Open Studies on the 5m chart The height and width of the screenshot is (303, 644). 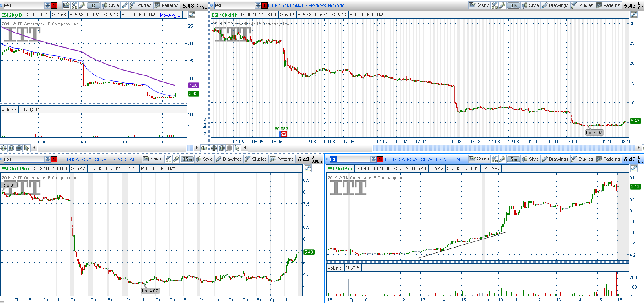coord(582,159)
